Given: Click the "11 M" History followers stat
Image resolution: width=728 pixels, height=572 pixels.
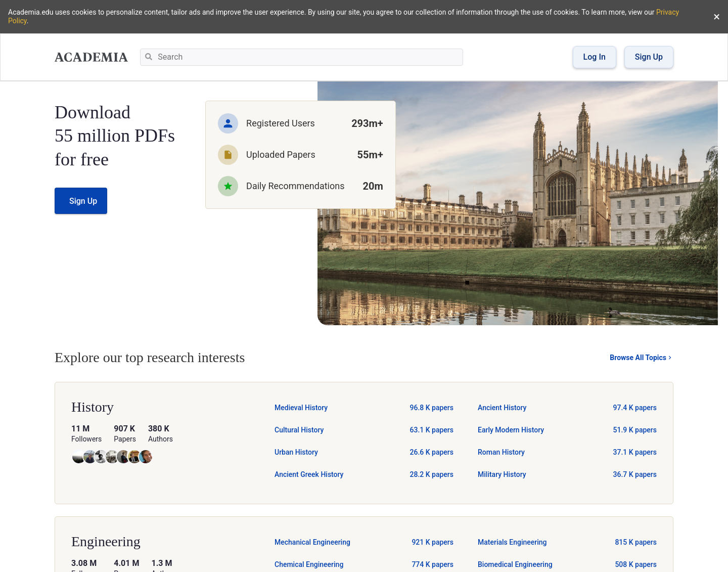Looking at the screenshot, I should pos(80,428).
